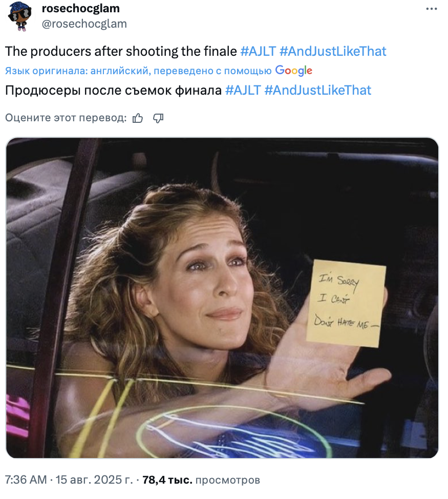Open the attached meme image
Viewport: 448px width, 499px height.
(x=222, y=298)
